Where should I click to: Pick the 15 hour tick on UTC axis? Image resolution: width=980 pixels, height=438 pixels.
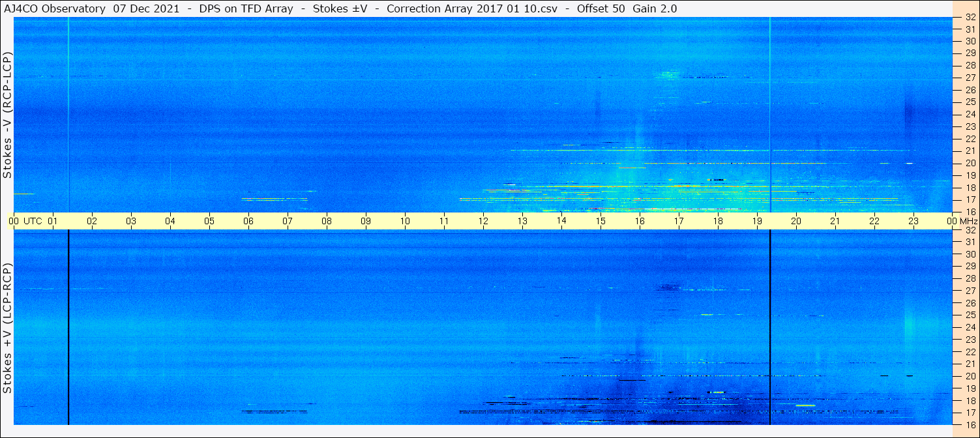pyautogui.click(x=601, y=221)
